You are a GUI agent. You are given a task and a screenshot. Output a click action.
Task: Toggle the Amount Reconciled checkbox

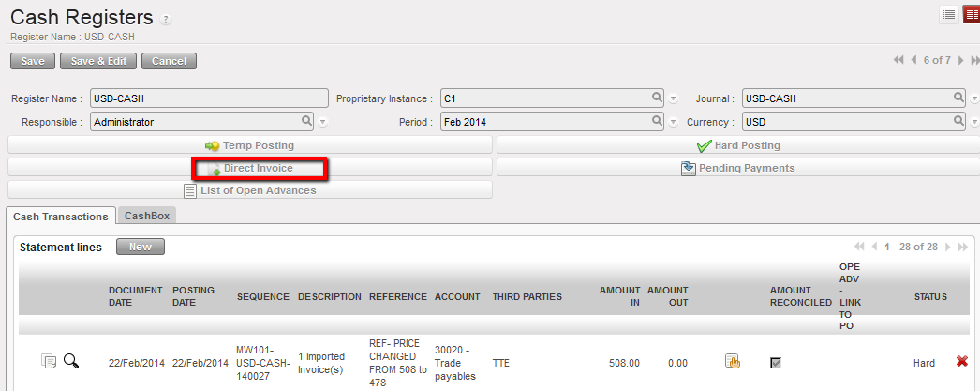[x=776, y=363]
